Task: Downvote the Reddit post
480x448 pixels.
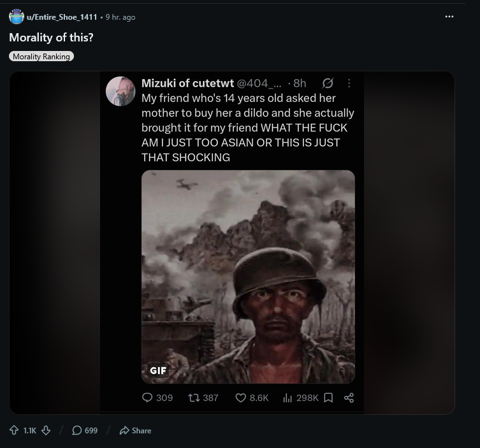Action: [46, 430]
